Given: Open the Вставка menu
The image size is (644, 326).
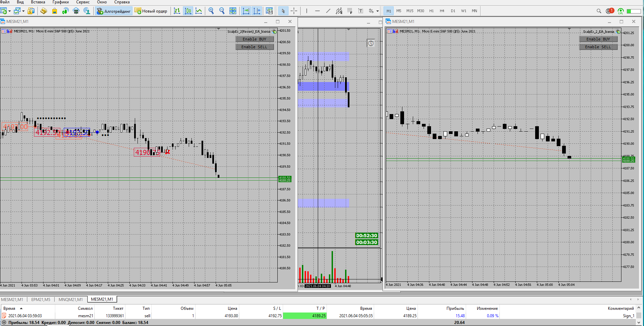Looking at the screenshot, I should tap(38, 2).
